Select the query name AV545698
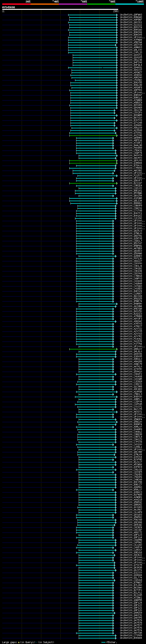The height and width of the screenshot is (644, 146). (8, 7)
